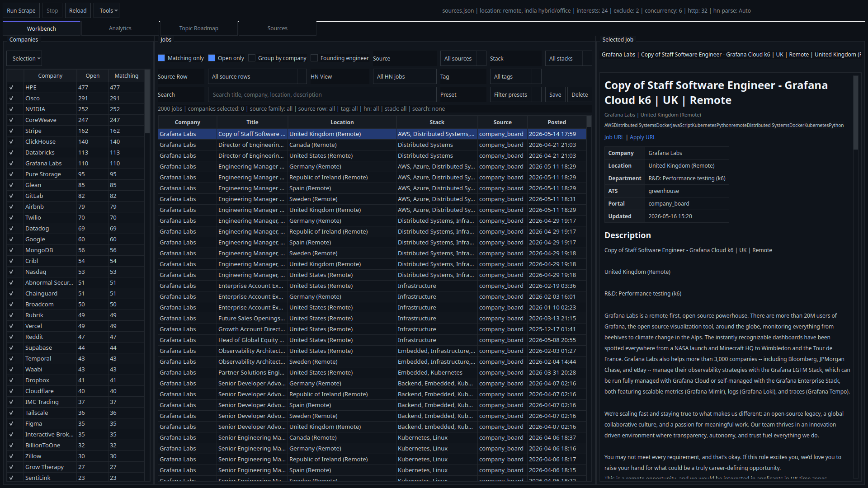868x488 pixels.
Task: Switch to the Sources tab
Action: [x=278, y=28]
